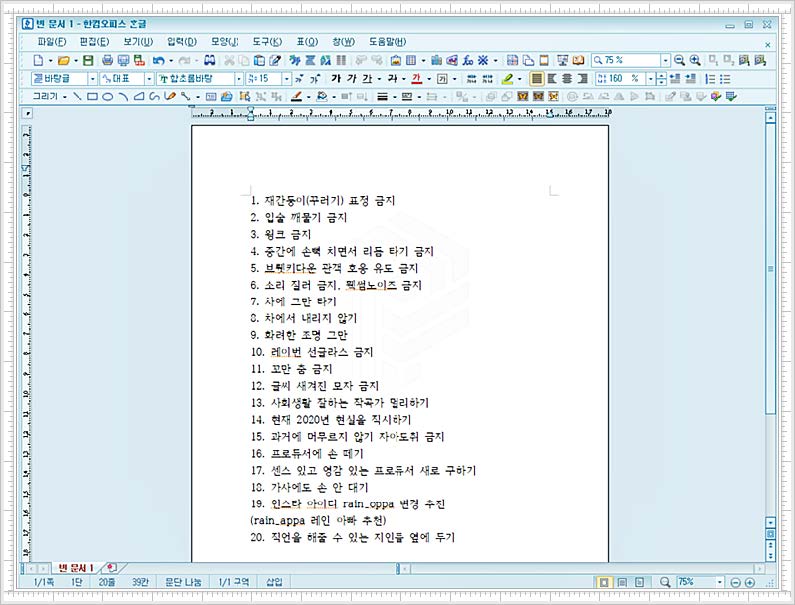This screenshot has width=795, height=605.
Task: Open the shape fill color bucket
Action: tap(322, 96)
